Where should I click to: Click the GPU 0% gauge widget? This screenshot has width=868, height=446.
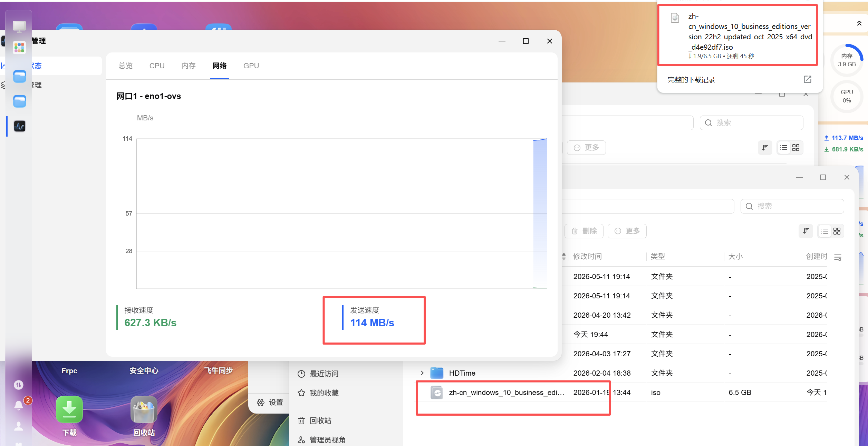coord(847,96)
